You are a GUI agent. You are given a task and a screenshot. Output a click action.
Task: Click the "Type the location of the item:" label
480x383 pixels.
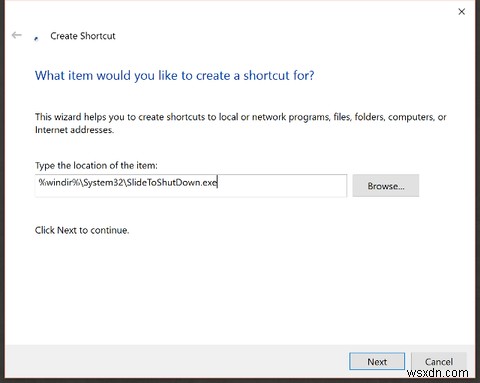coord(96,165)
